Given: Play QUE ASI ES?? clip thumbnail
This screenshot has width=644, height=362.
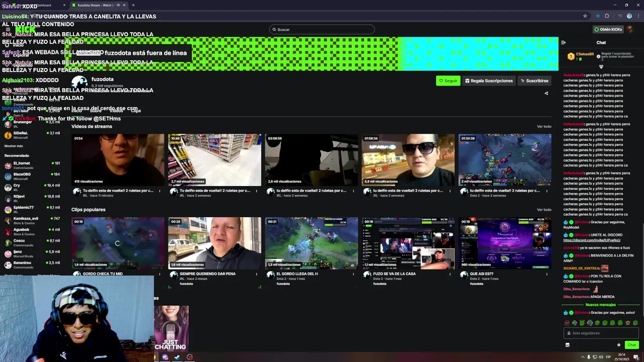Looking at the screenshot, I should [x=505, y=243].
